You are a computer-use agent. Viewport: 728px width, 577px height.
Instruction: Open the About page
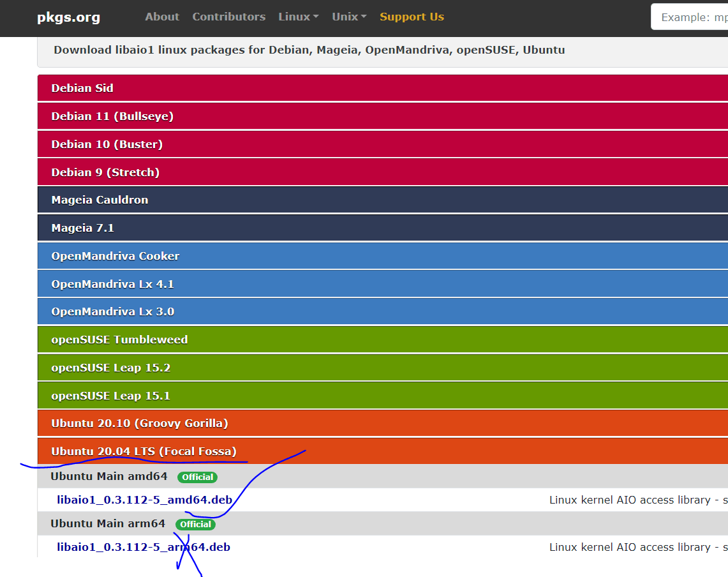tap(161, 17)
